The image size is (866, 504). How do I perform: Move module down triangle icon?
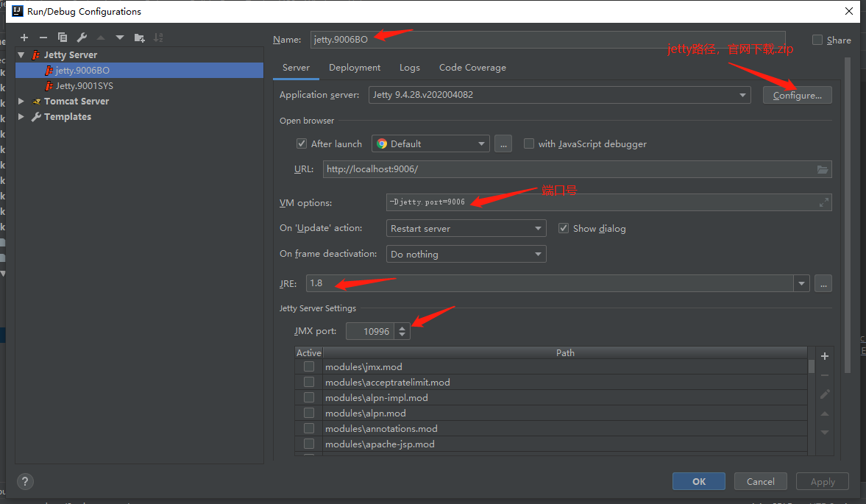click(825, 432)
